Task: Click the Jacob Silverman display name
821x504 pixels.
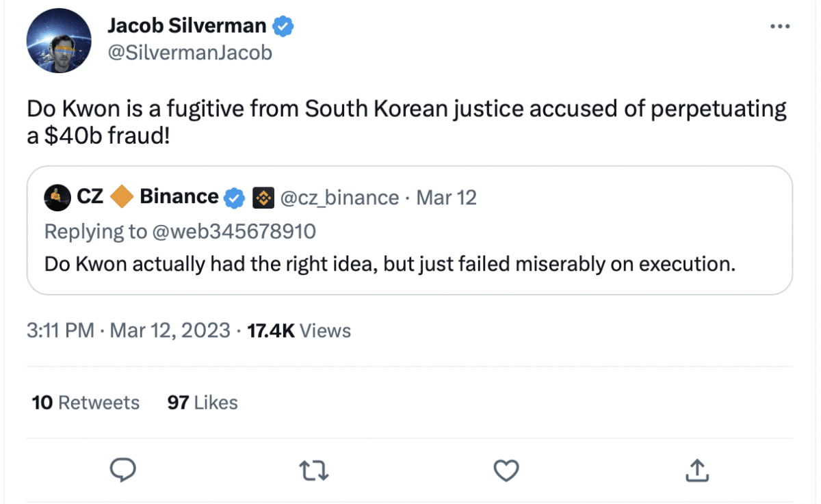Action: point(186,26)
